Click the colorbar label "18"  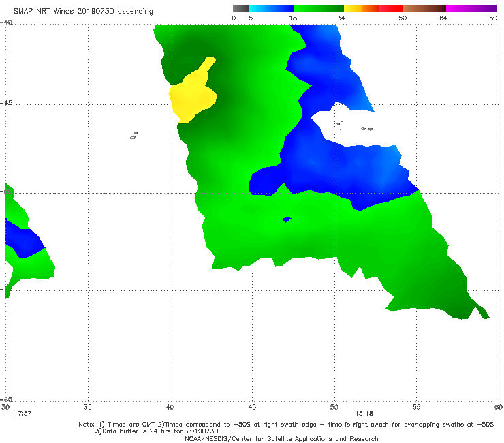pos(293,18)
